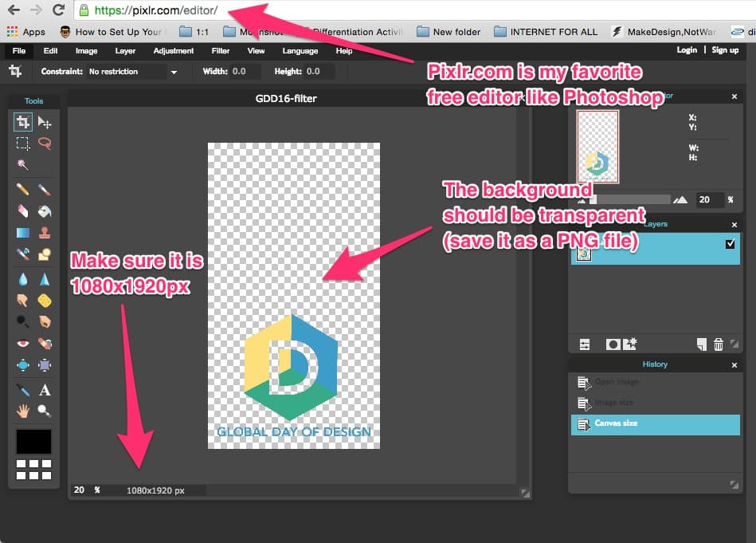Select the Clone Stamp tool
Screen dimensions: 756x543
pos(45,233)
